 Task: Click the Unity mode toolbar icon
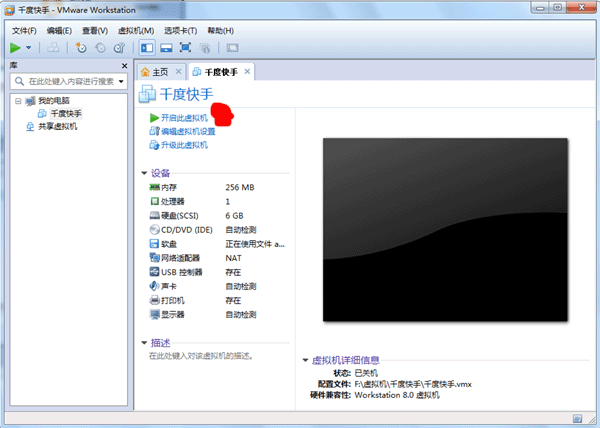coord(203,47)
